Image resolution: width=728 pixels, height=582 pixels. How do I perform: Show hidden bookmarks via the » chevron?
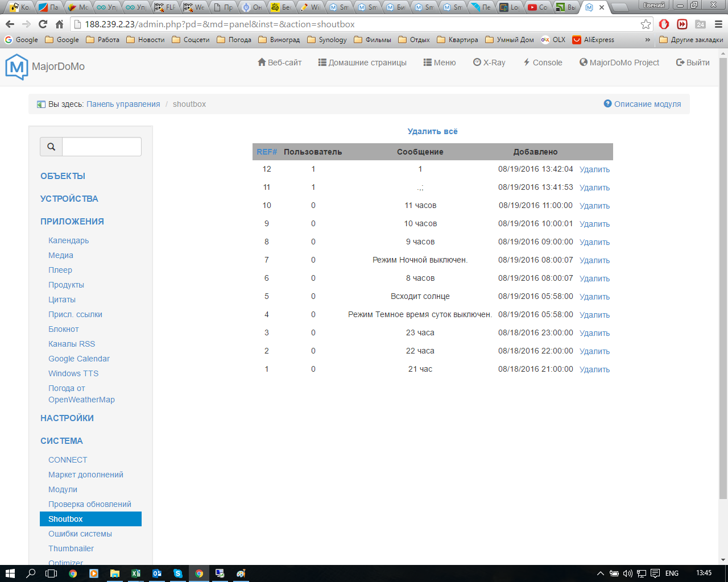click(x=647, y=40)
